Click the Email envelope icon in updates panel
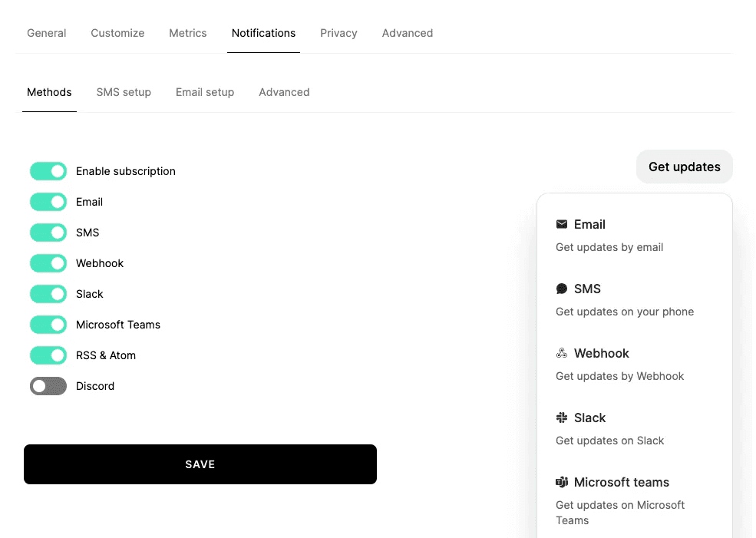Viewport: 756px width, 538px height. point(562,225)
